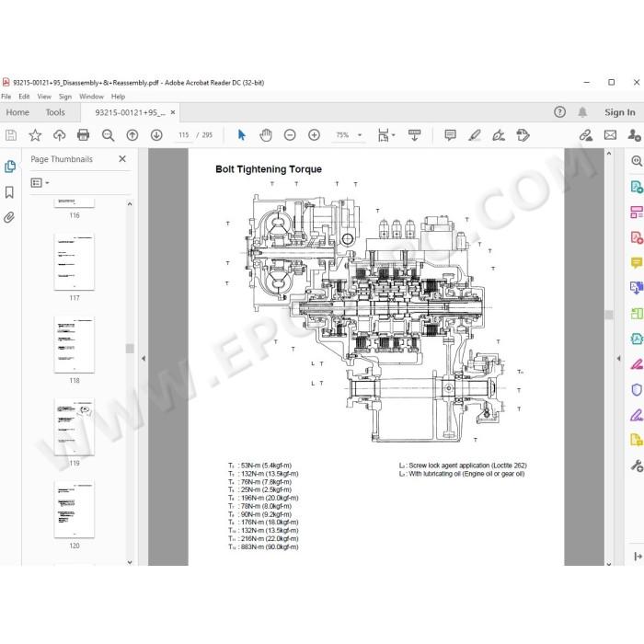644x644 pixels.
Task: Open the Window menu
Action: pos(91,97)
